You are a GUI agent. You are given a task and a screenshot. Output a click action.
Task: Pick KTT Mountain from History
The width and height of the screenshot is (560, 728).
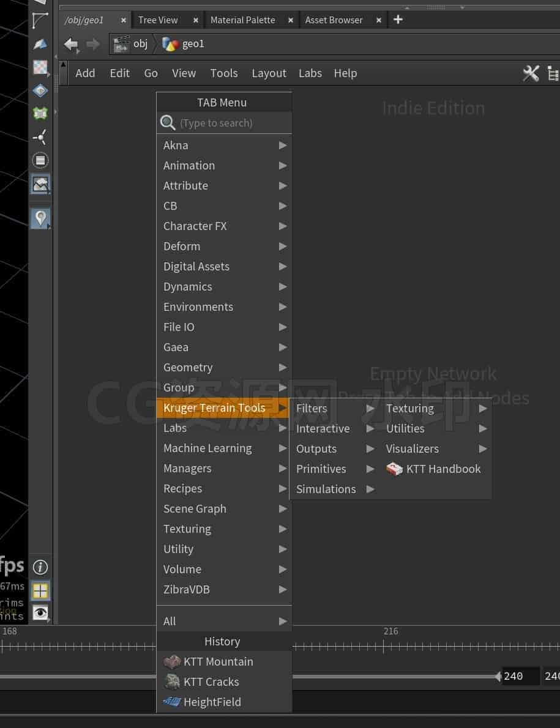(224, 661)
